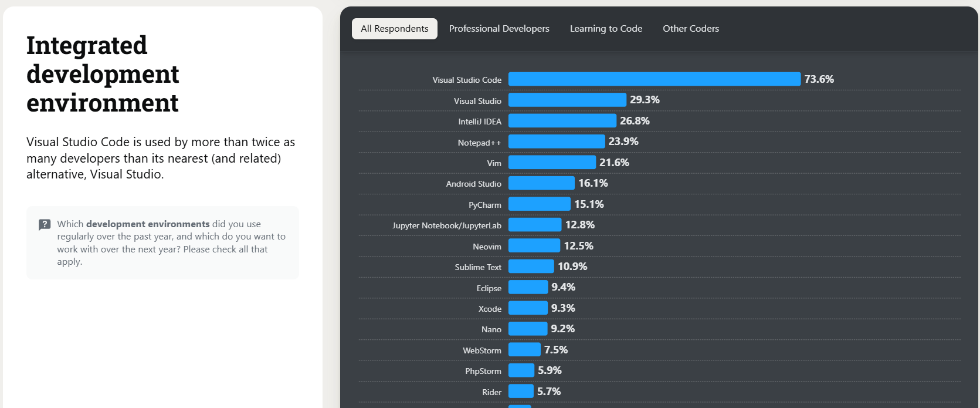The image size is (980, 408).
Task: Click the Rider 5.7% value label
Action: 548,392
